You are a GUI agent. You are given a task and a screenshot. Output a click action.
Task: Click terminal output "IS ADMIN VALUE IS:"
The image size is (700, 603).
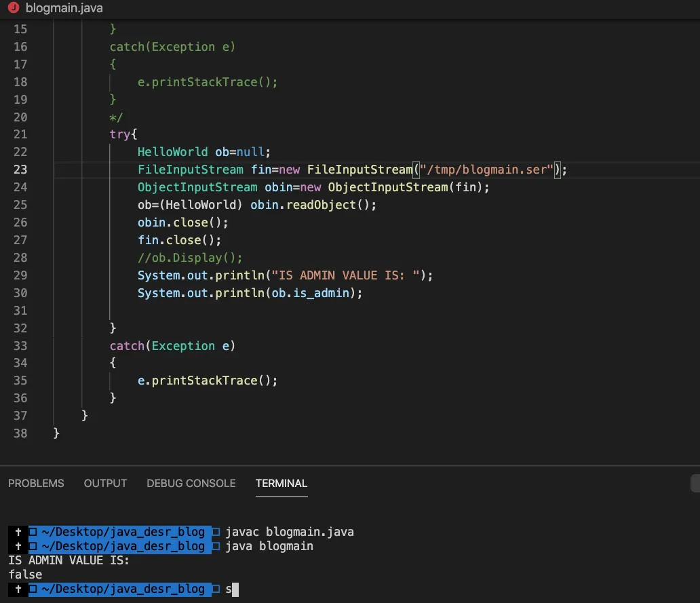[x=69, y=560]
